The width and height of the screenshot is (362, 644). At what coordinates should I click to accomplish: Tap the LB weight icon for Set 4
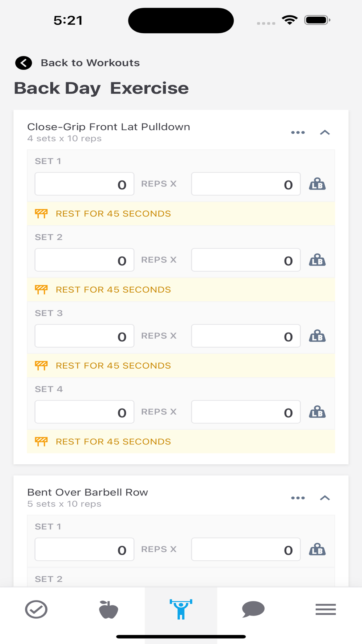(317, 413)
